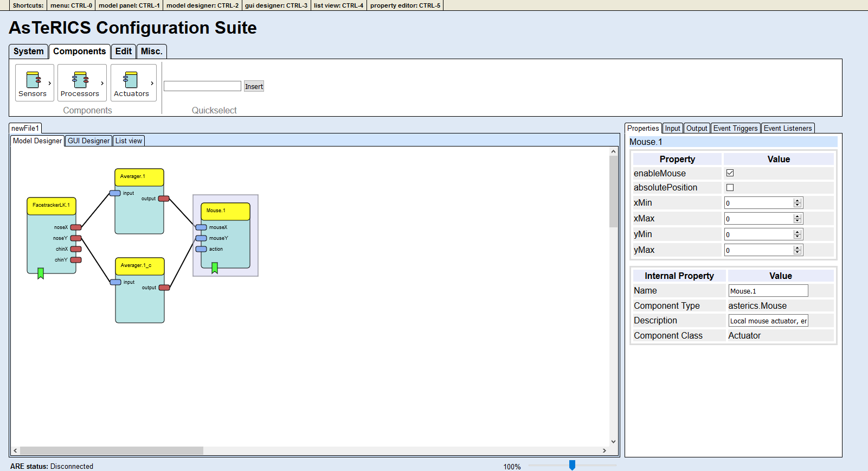Open the Input panel tab
The width and height of the screenshot is (868, 471).
point(673,129)
